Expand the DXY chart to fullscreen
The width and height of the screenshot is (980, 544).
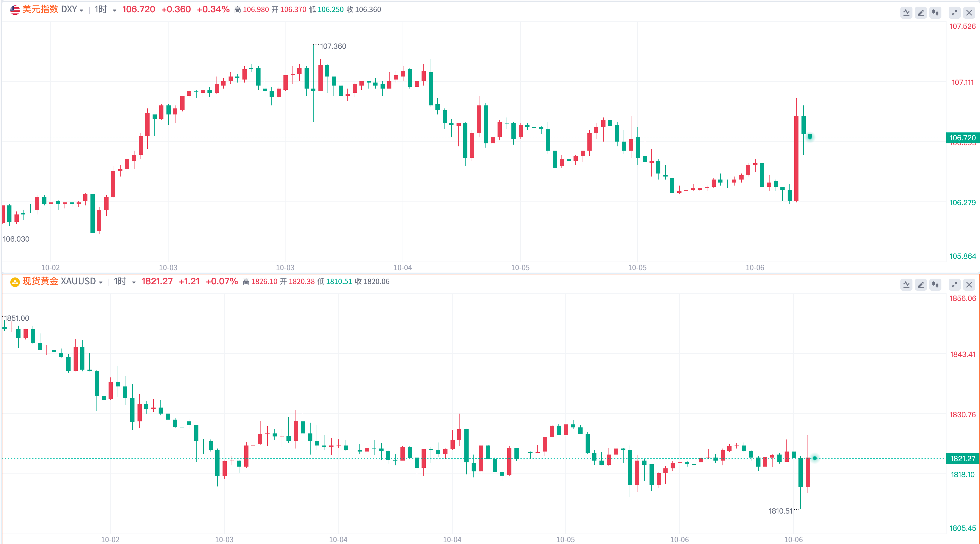tap(954, 13)
